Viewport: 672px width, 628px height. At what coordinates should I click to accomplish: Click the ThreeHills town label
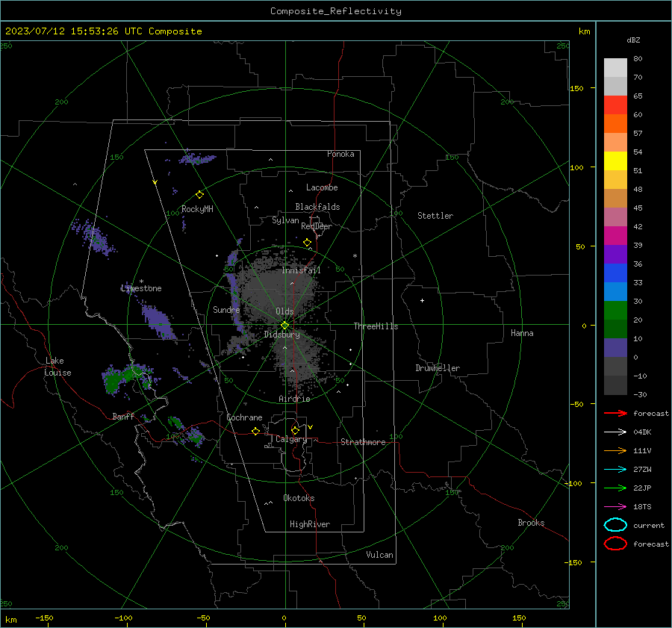pyautogui.click(x=376, y=326)
